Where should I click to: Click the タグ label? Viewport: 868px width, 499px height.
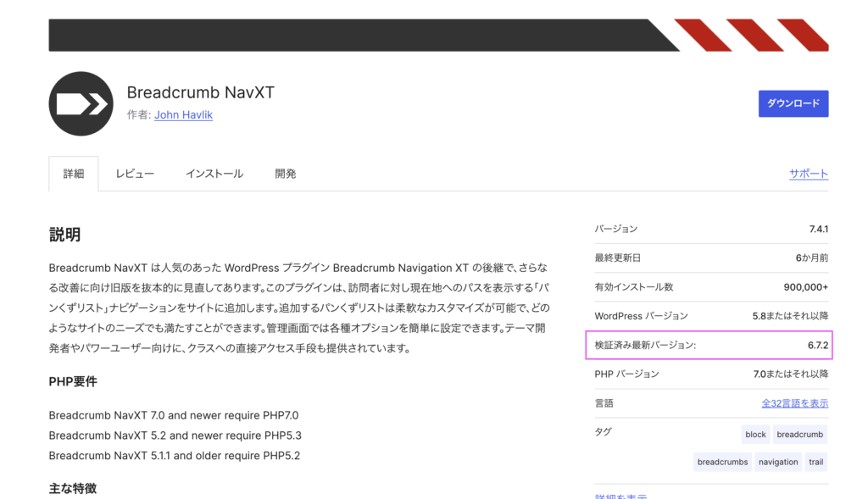point(603,432)
